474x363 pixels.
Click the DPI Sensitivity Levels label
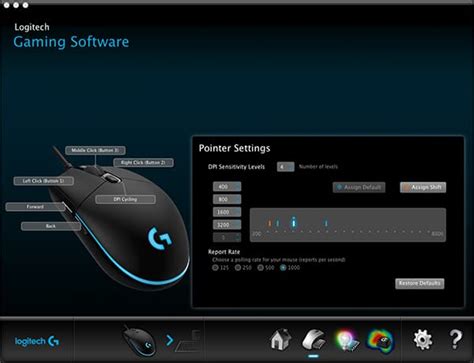(x=236, y=167)
